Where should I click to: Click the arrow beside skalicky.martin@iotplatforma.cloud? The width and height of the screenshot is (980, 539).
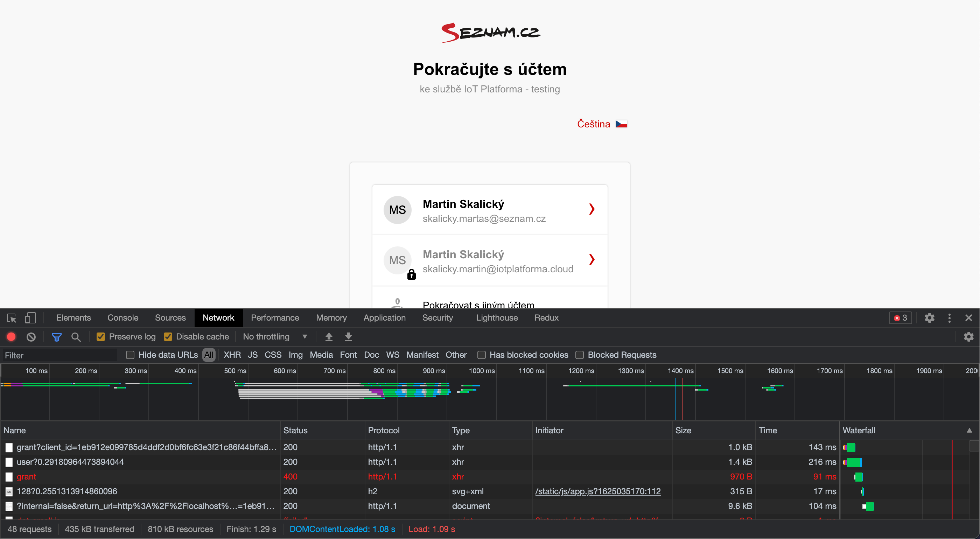(x=591, y=259)
